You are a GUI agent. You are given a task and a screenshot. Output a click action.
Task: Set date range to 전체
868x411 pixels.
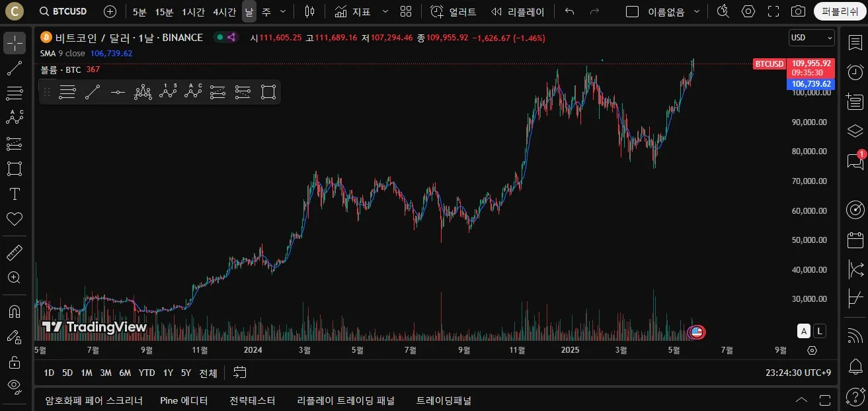click(x=208, y=373)
